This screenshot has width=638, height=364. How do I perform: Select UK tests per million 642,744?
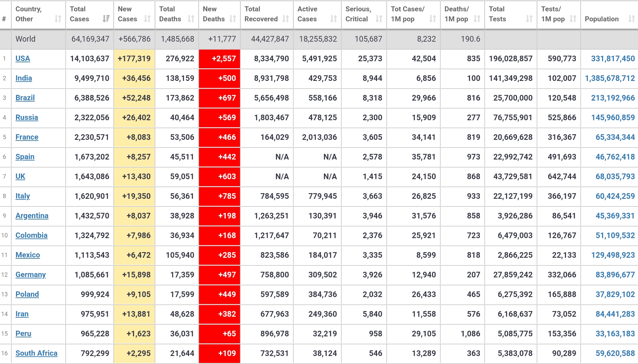[x=562, y=177]
